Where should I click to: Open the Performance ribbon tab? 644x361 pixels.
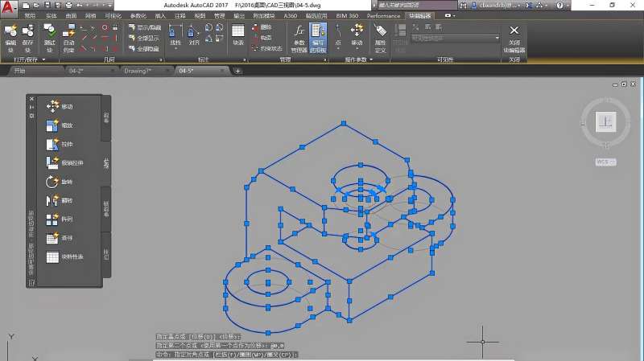(383, 15)
